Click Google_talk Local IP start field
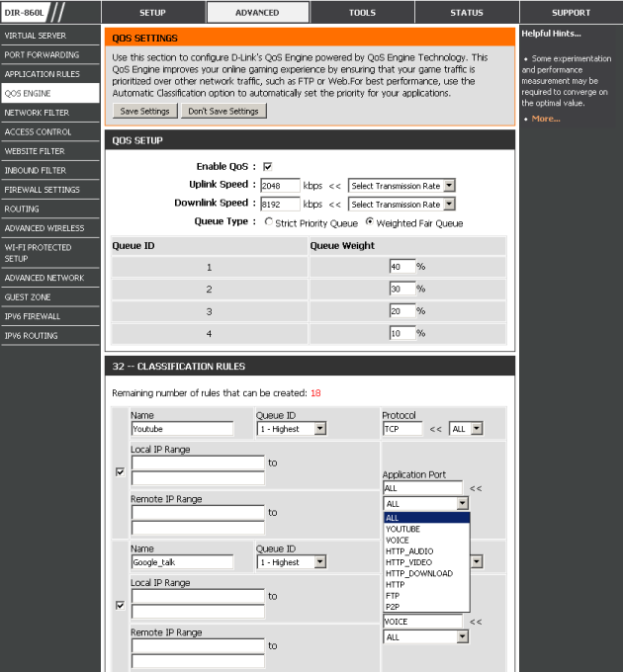 coord(198,596)
